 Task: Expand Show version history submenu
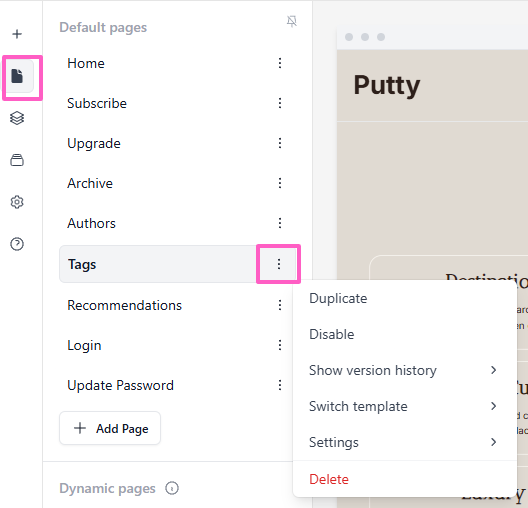pos(405,370)
